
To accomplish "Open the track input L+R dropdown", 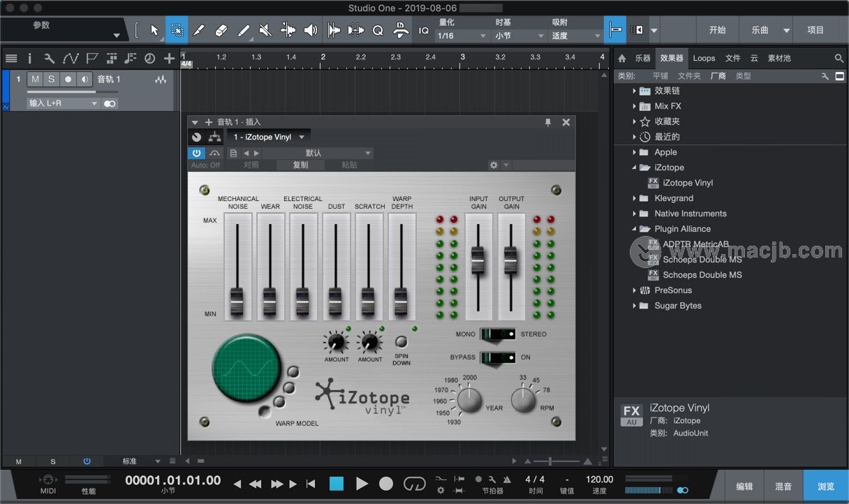I will [x=64, y=103].
